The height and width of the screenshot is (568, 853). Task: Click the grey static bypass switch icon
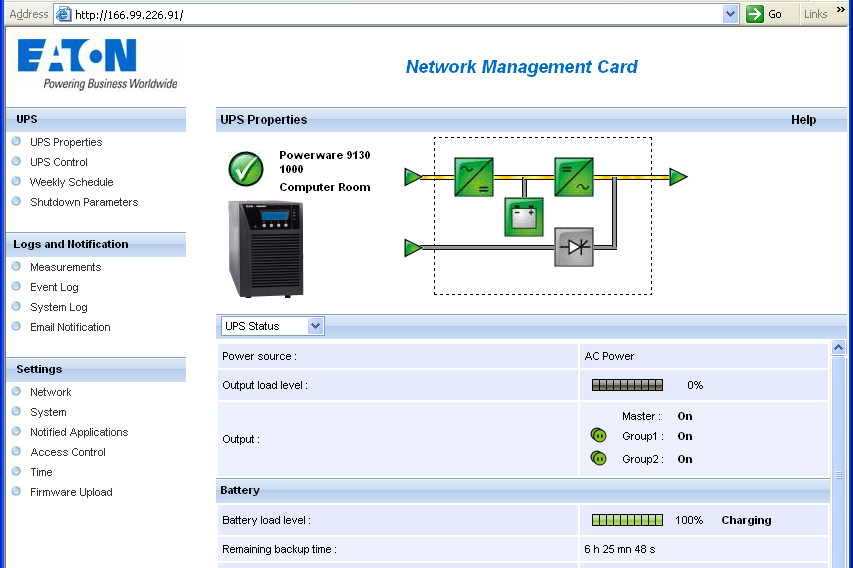pos(574,247)
